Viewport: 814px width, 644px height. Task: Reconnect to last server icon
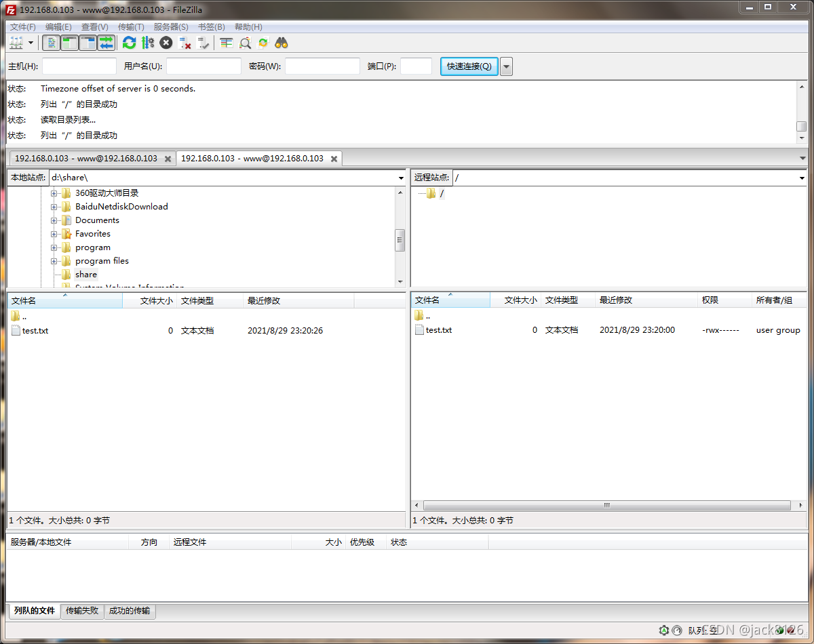click(x=203, y=43)
